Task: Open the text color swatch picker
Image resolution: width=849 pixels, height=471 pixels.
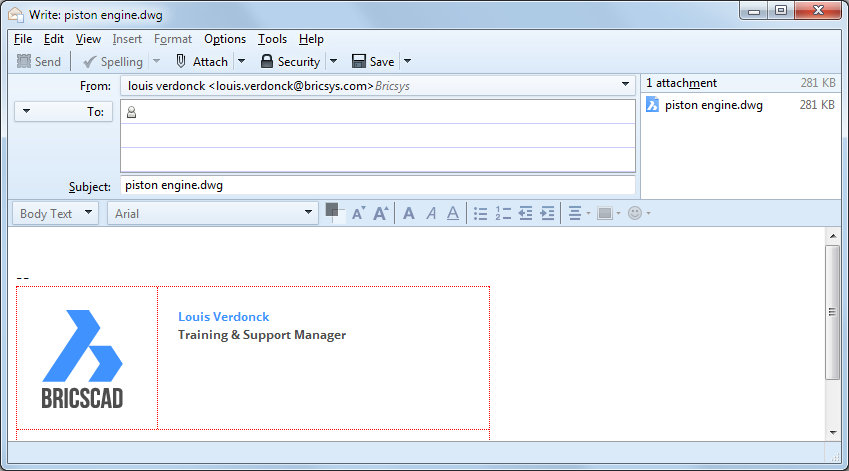Action: coord(333,211)
